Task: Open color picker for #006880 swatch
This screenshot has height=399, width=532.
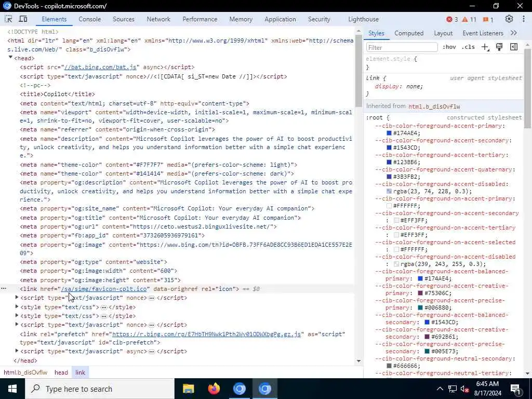Action: (420, 308)
